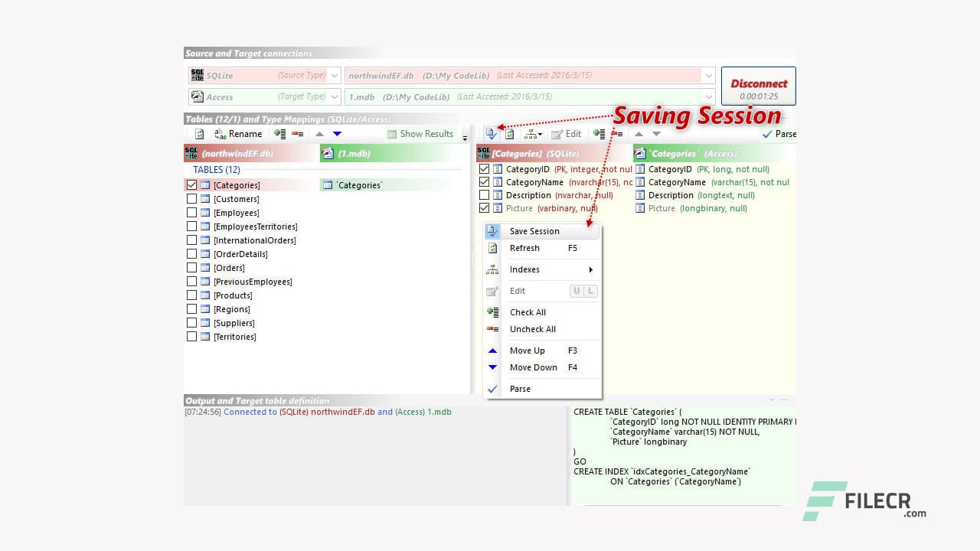
Task: Uncheck the [Categories] table checkbox
Action: [192, 185]
